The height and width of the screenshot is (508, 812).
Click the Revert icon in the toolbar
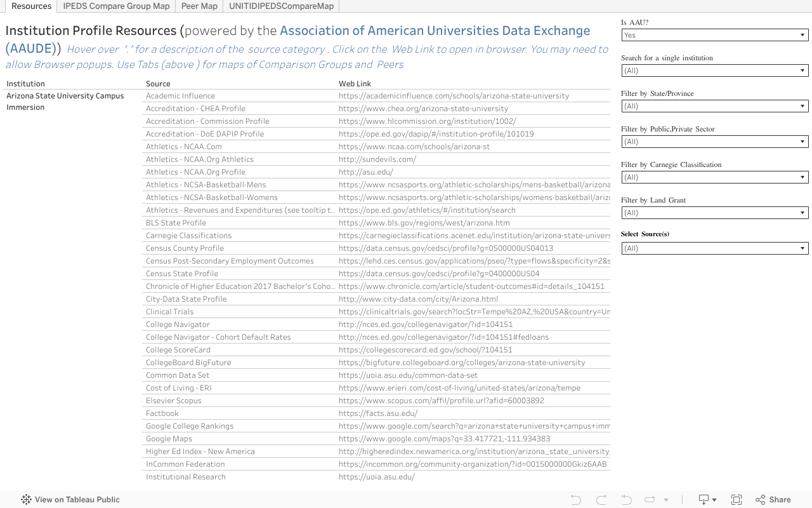click(x=626, y=500)
